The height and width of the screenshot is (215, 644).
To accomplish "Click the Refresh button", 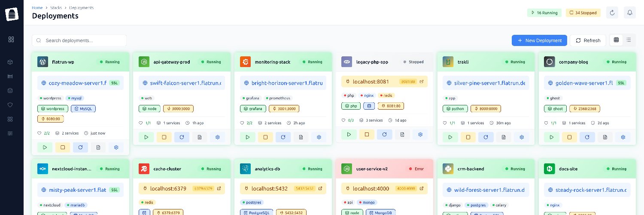I will [588, 40].
